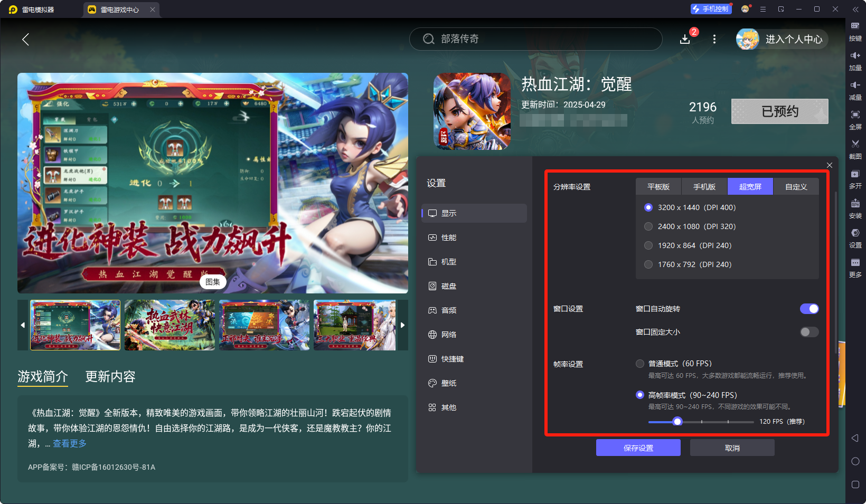Open the title bar hamburger menu
The width and height of the screenshot is (866, 504).
click(763, 9)
